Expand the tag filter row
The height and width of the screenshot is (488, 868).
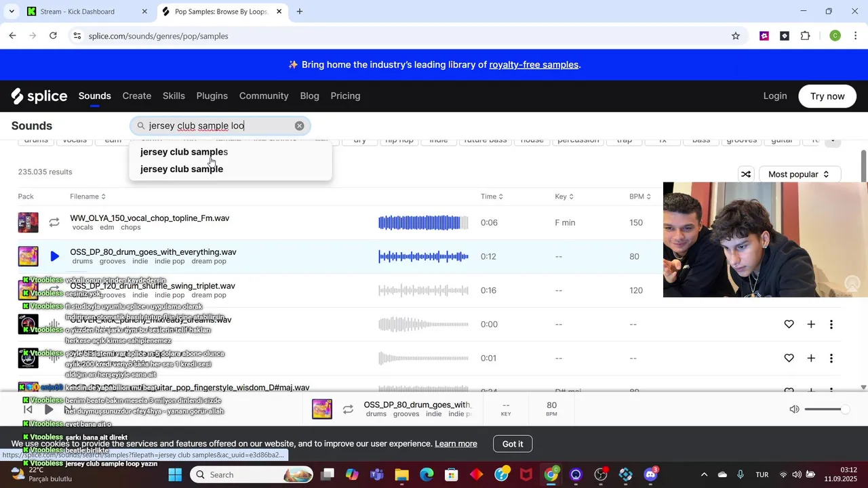click(x=833, y=141)
